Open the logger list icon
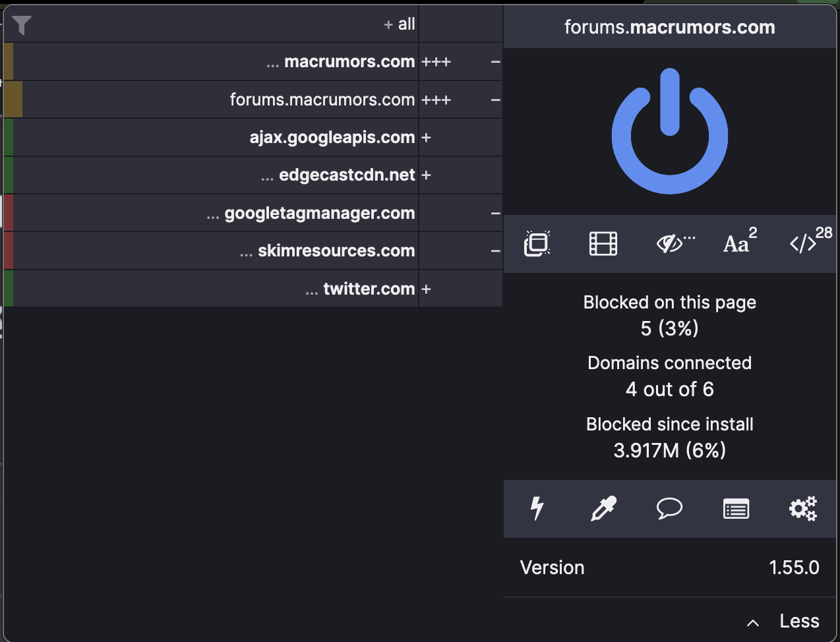This screenshot has width=840, height=642. [736, 508]
